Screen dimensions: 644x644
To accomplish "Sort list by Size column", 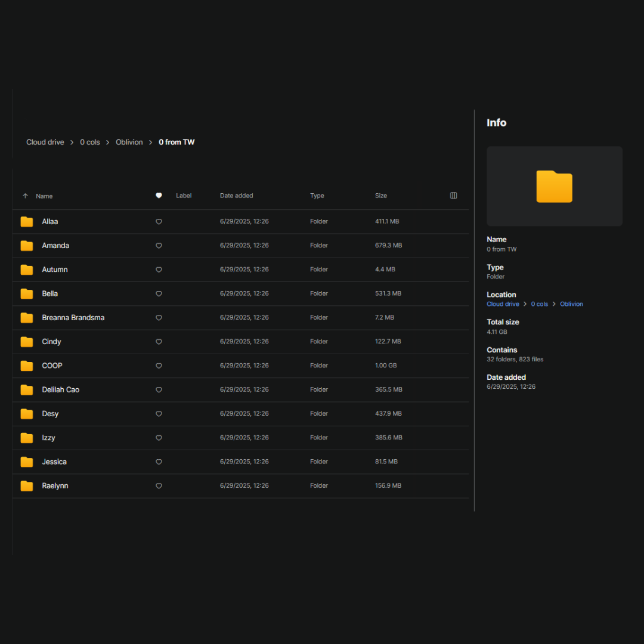I will [381, 196].
